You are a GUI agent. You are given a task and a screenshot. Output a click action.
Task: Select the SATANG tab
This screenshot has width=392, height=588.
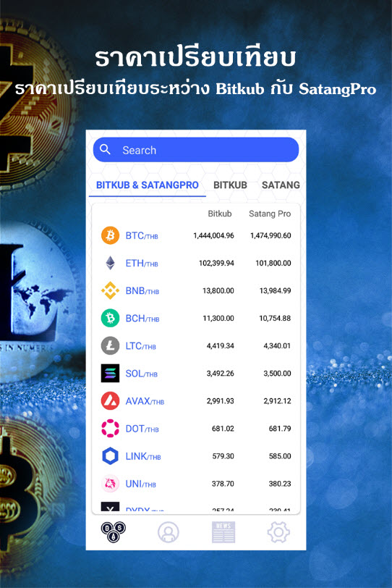(x=281, y=185)
